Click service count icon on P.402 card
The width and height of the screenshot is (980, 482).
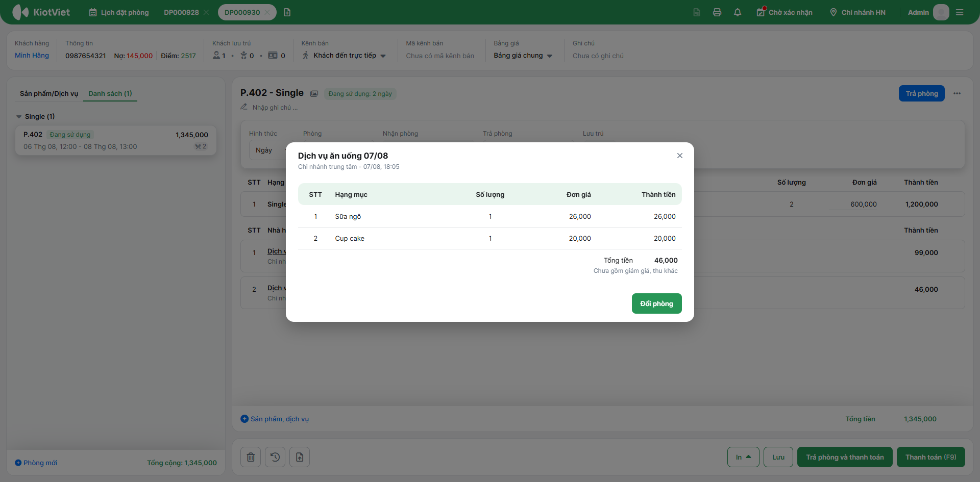pos(201,147)
